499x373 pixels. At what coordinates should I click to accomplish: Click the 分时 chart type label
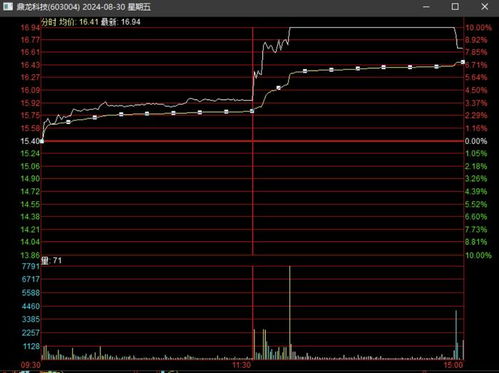pos(49,22)
